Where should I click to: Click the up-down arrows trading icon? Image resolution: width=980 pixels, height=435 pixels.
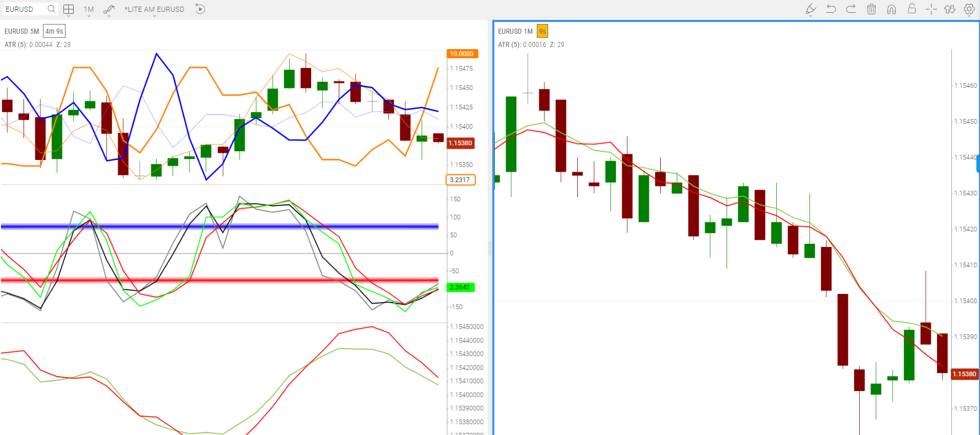950,9
